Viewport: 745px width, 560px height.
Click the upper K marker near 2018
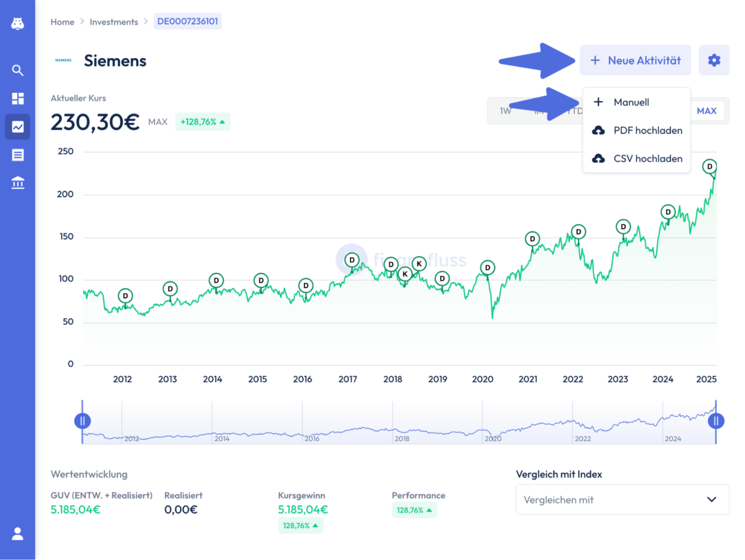(419, 263)
